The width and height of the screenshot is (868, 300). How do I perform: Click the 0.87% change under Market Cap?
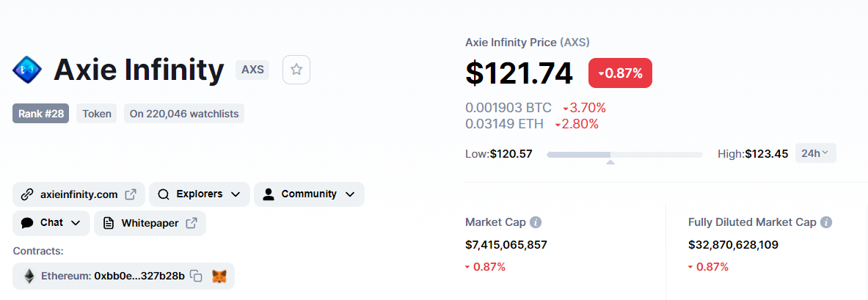pos(486,267)
